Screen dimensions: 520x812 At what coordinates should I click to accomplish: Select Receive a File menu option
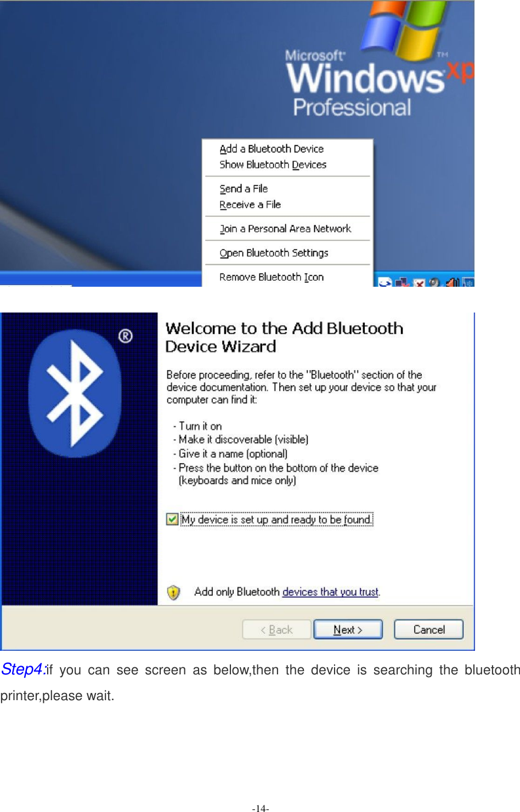click(250, 205)
